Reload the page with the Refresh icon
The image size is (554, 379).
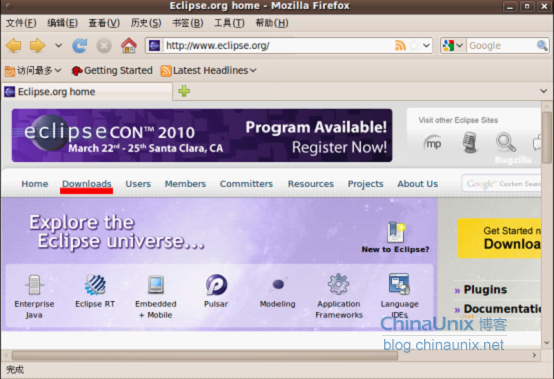(79, 46)
